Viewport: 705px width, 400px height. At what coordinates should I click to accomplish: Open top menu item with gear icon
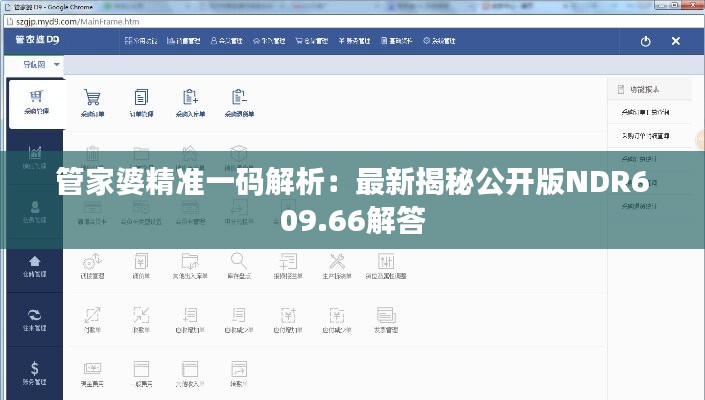(439, 41)
